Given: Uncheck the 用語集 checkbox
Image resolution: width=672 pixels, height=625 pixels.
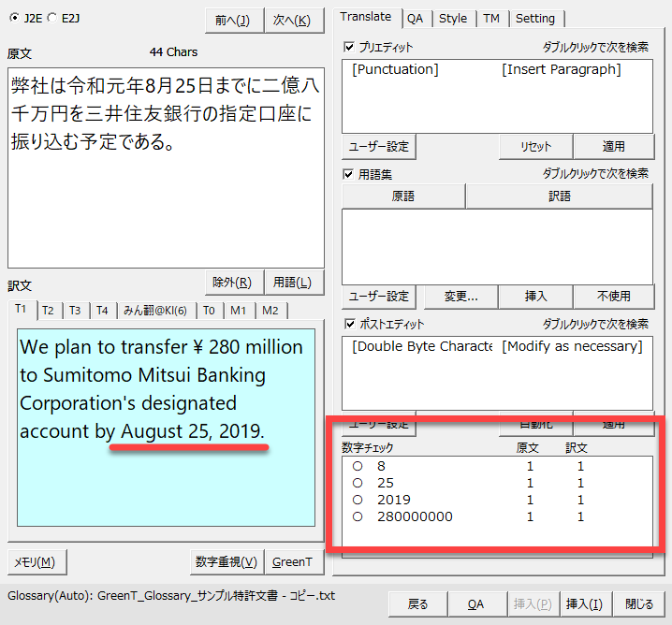Looking at the screenshot, I should pos(349,174).
